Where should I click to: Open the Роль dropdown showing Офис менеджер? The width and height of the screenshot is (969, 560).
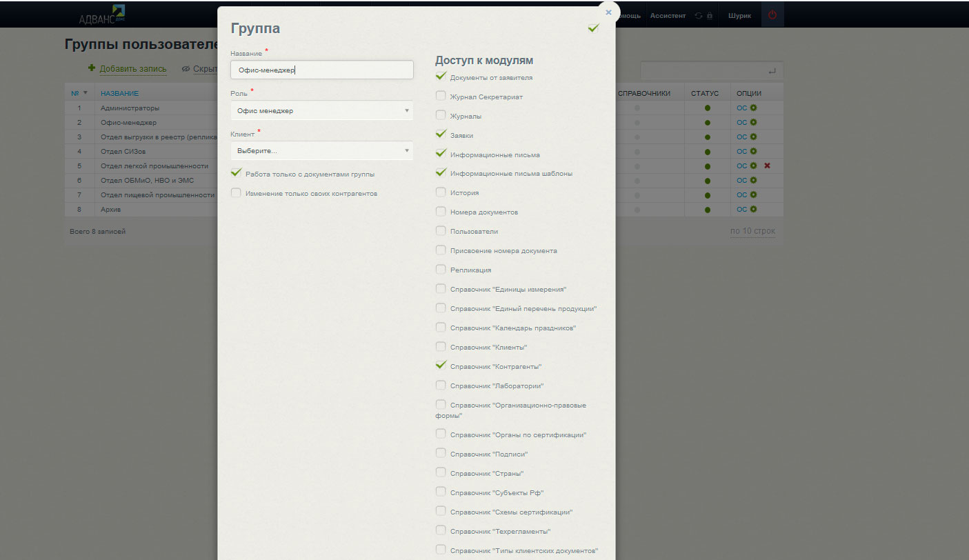coord(321,110)
